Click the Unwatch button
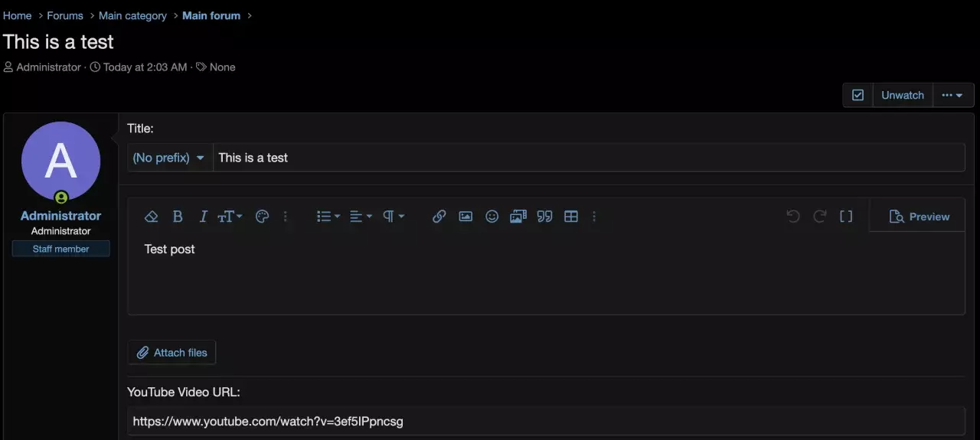Viewport: 980px width, 440px height. 902,96
